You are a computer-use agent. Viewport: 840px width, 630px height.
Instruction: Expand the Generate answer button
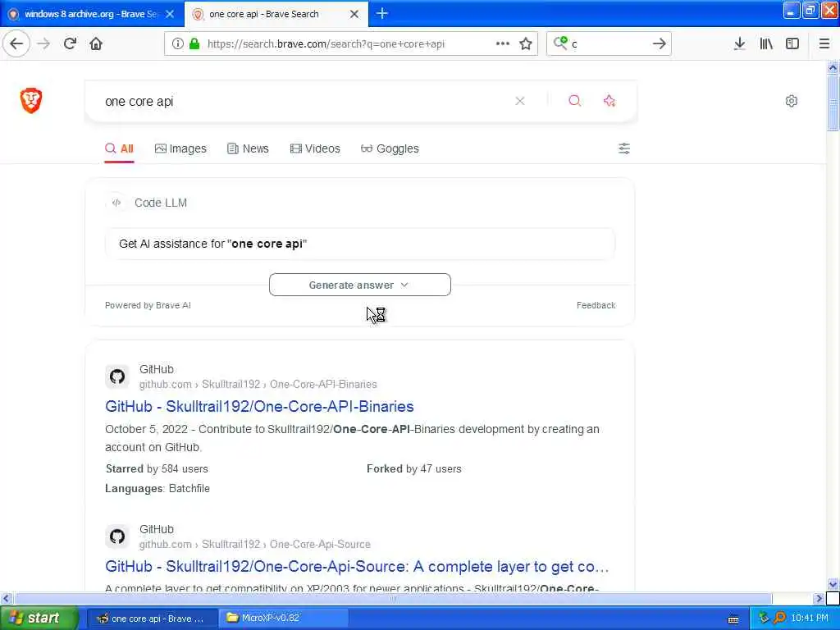tap(360, 285)
